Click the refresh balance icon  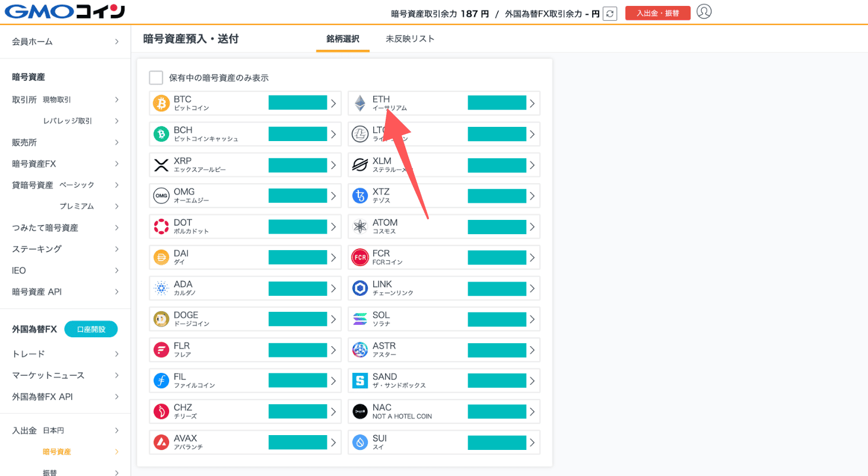[609, 14]
